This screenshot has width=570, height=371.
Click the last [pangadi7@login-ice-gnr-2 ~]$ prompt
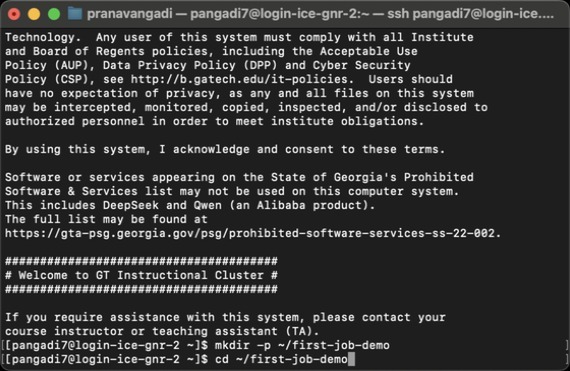click(107, 359)
